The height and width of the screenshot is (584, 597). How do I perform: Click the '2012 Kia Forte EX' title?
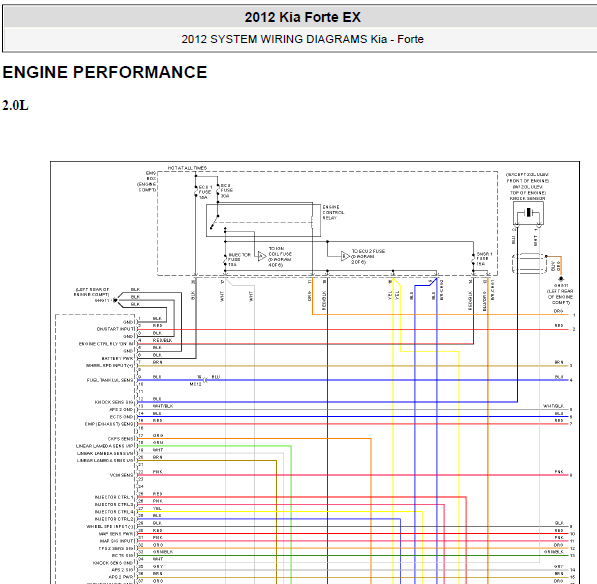tap(302, 17)
